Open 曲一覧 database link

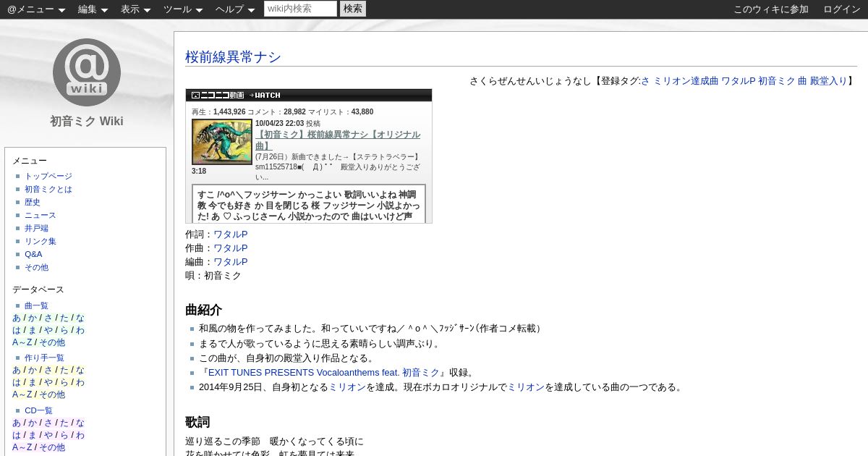tap(36, 305)
